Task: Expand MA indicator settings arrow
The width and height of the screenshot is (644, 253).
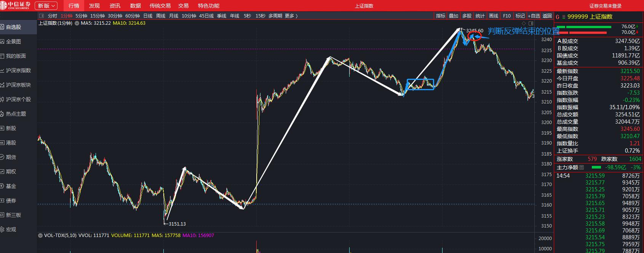Action: coord(77,23)
